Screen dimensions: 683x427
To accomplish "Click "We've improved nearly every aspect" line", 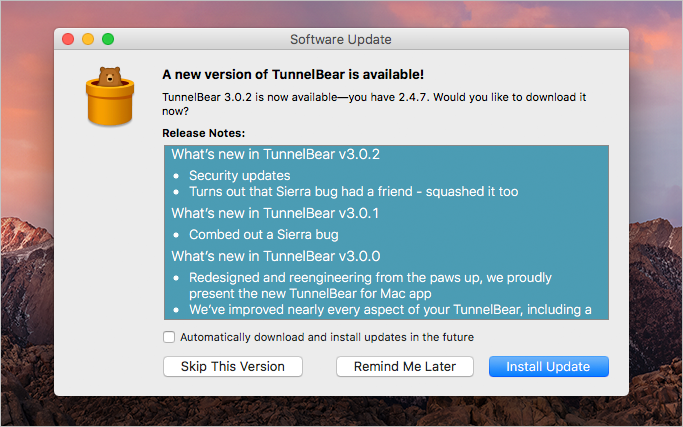I will coord(390,309).
